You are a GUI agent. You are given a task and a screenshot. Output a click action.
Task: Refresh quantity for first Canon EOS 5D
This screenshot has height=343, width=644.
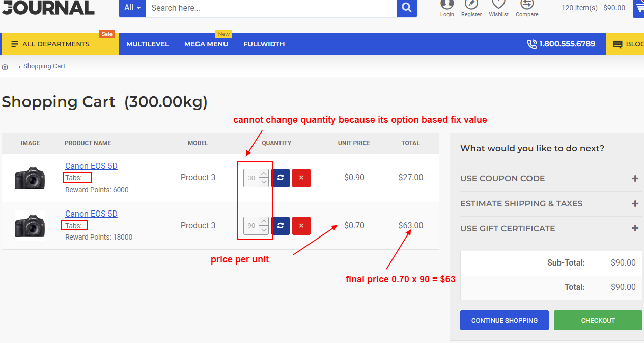tap(281, 178)
